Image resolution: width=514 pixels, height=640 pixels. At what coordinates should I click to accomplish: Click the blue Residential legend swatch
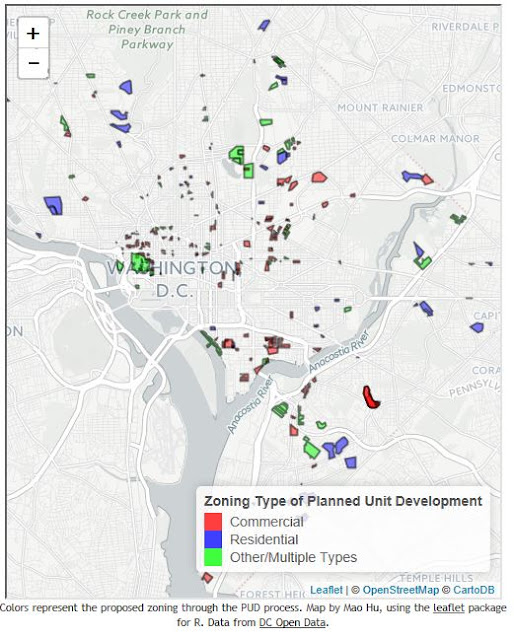pyautogui.click(x=213, y=539)
